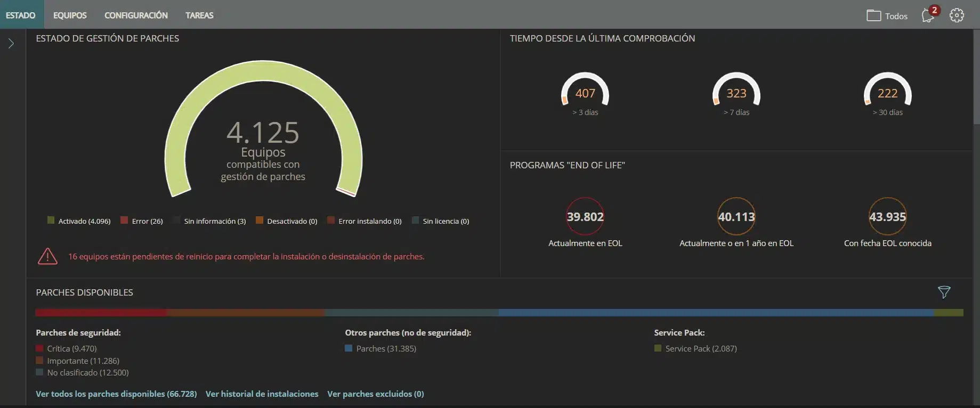Image resolution: width=980 pixels, height=408 pixels.
Task: Click the Actualmente en EOL label
Action: (x=585, y=243)
